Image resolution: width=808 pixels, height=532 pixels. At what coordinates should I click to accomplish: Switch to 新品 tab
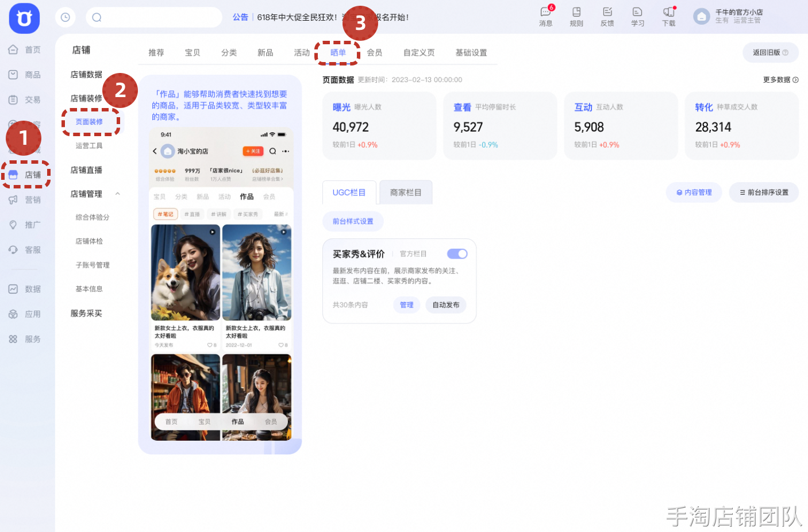266,52
